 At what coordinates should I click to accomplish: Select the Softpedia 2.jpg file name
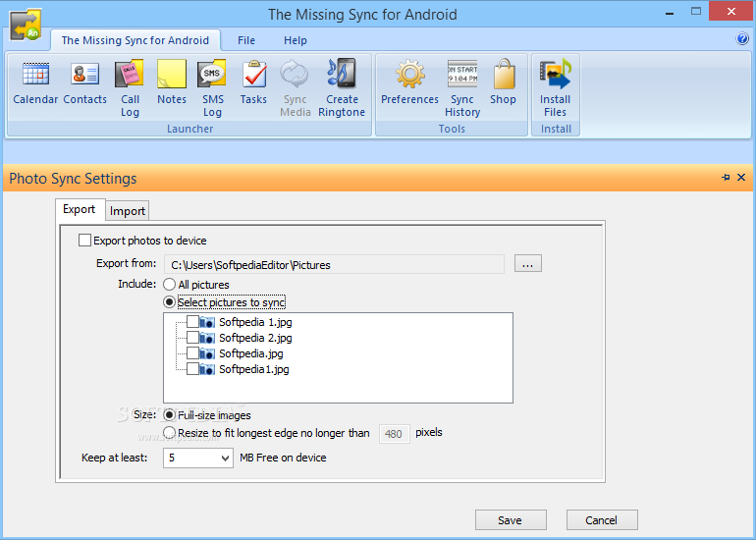255,338
